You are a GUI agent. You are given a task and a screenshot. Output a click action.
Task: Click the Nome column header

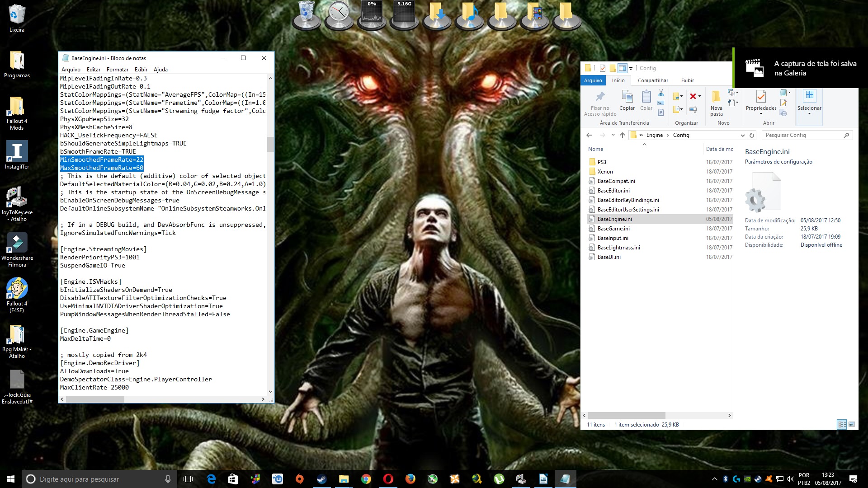tap(595, 149)
